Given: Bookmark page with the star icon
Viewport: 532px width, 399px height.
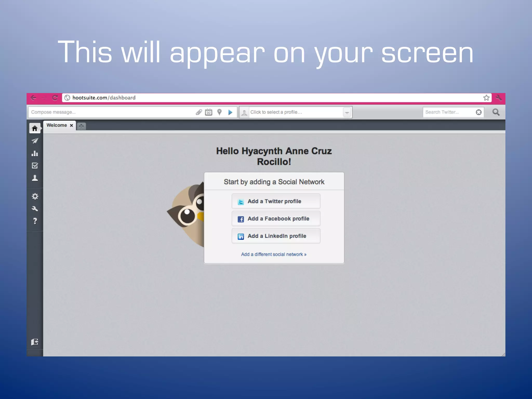Looking at the screenshot, I should pyautogui.click(x=486, y=98).
